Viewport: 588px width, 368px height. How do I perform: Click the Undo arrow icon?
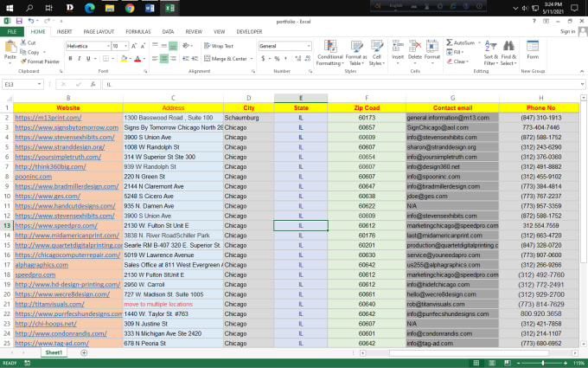pos(31,21)
